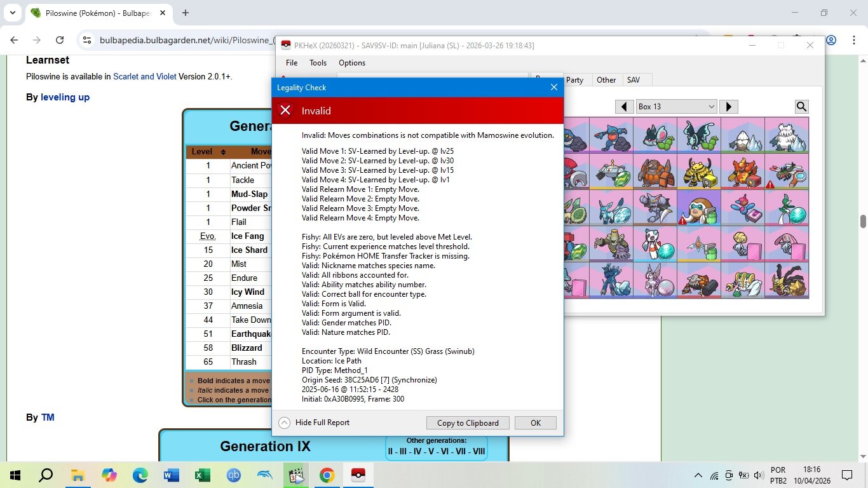Screen dimensions: 868x488
Task: Switch to the SAV tab
Action: (633, 80)
